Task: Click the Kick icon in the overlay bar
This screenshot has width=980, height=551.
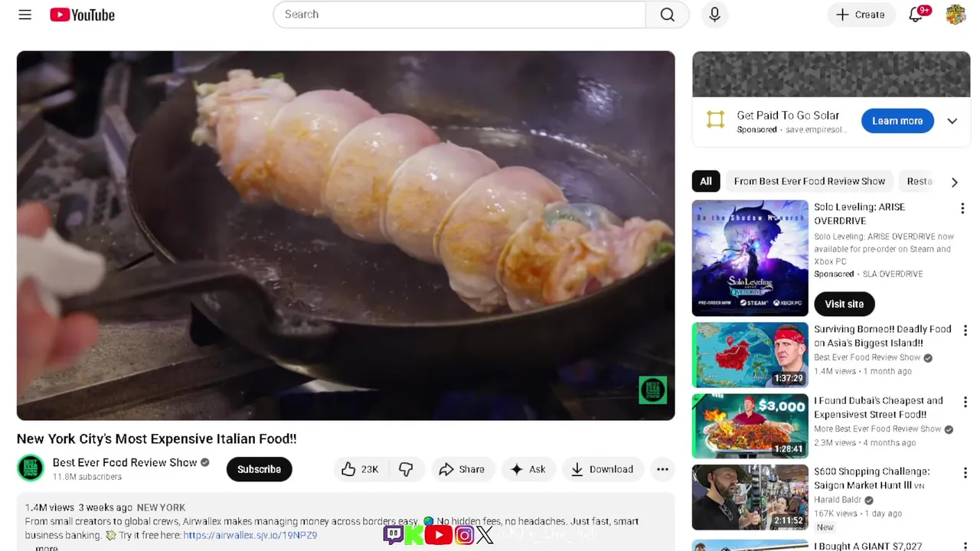Action: coord(414,535)
